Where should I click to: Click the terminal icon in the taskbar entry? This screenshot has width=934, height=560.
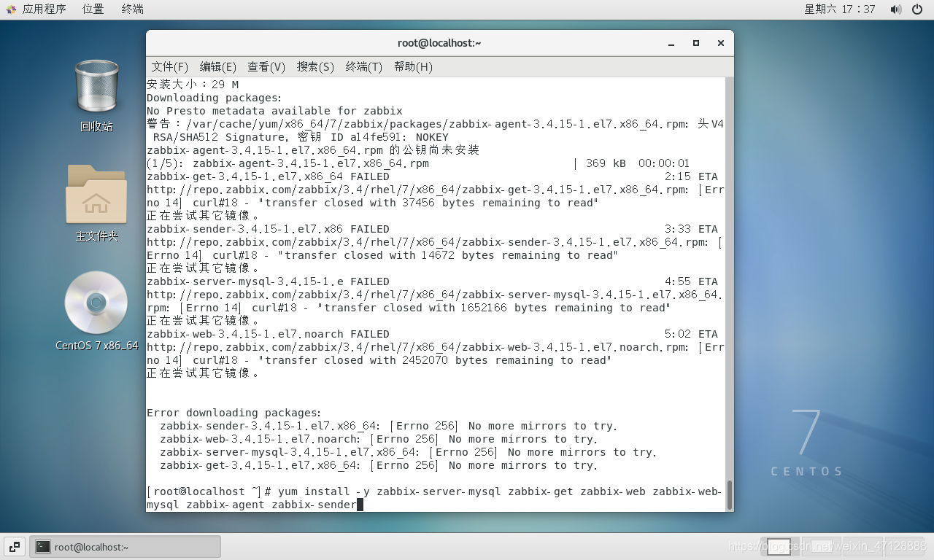click(43, 546)
